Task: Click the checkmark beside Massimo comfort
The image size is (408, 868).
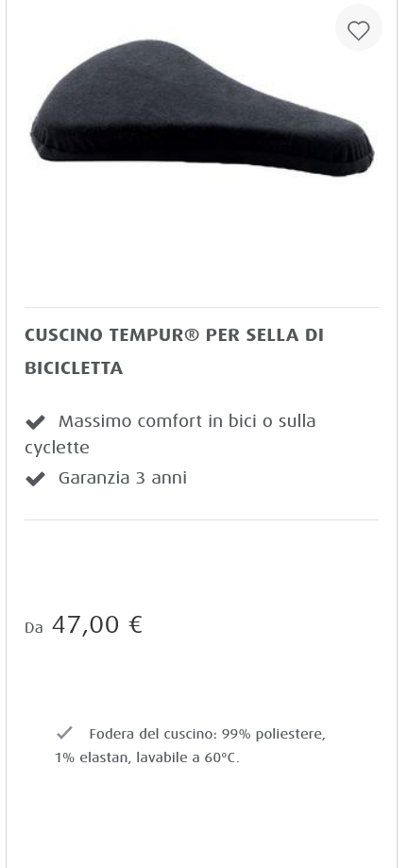Action: coord(35,422)
